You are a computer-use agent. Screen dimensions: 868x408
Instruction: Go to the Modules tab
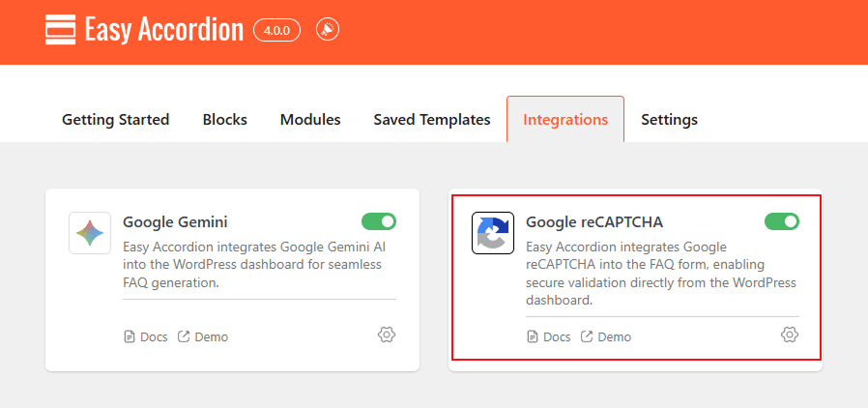pos(310,120)
